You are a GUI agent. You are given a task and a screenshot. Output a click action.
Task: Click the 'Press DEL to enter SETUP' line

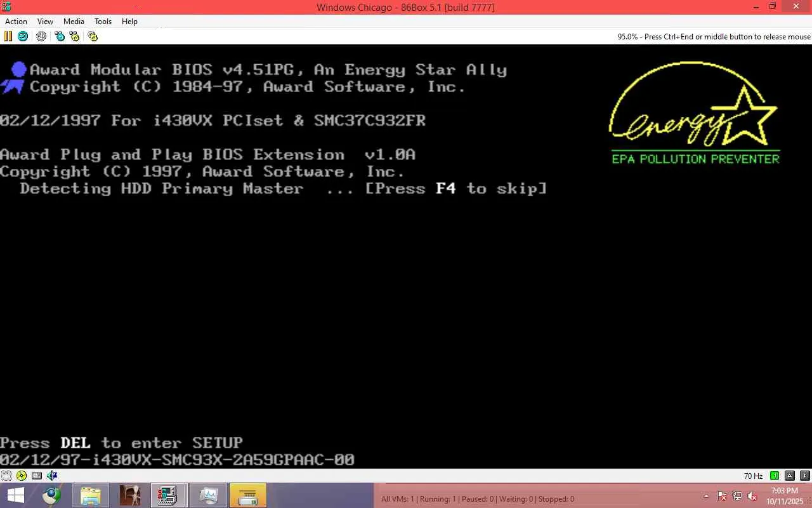pyautogui.click(x=121, y=443)
